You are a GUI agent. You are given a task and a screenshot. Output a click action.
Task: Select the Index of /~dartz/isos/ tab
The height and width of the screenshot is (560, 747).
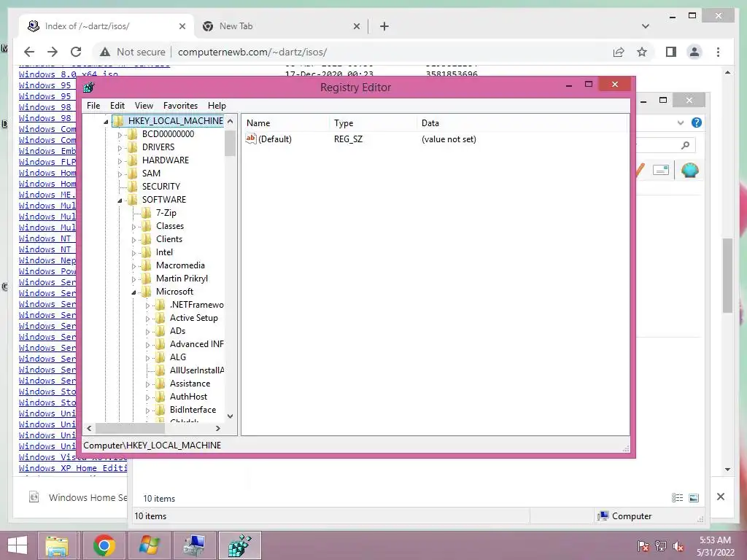107,26
